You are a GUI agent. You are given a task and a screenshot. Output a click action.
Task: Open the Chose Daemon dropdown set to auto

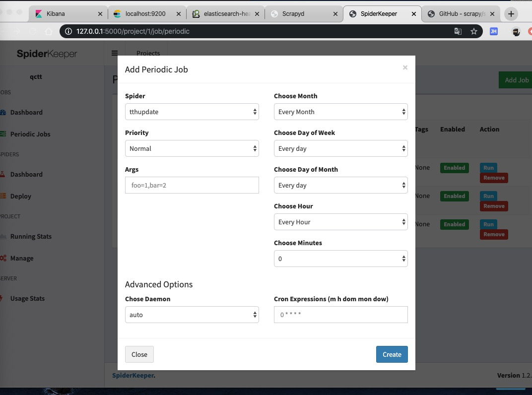click(192, 315)
